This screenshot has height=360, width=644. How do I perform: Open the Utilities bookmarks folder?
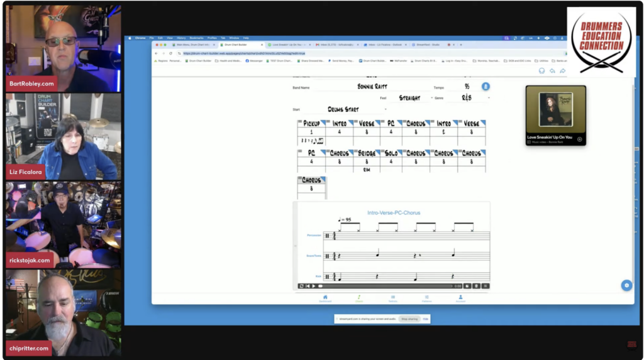coord(542,61)
